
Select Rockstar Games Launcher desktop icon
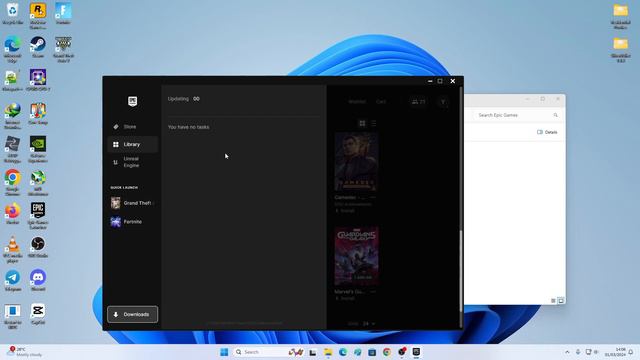(x=38, y=16)
